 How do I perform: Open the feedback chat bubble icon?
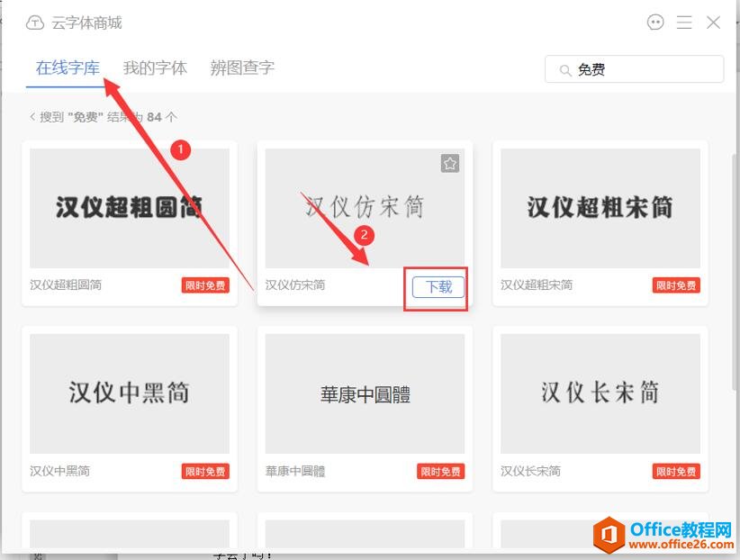[x=655, y=23]
